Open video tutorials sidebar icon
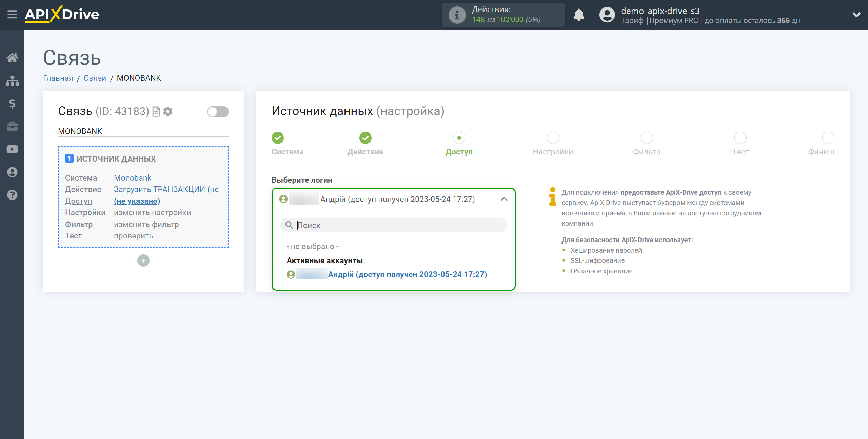The image size is (868, 439). click(x=12, y=149)
